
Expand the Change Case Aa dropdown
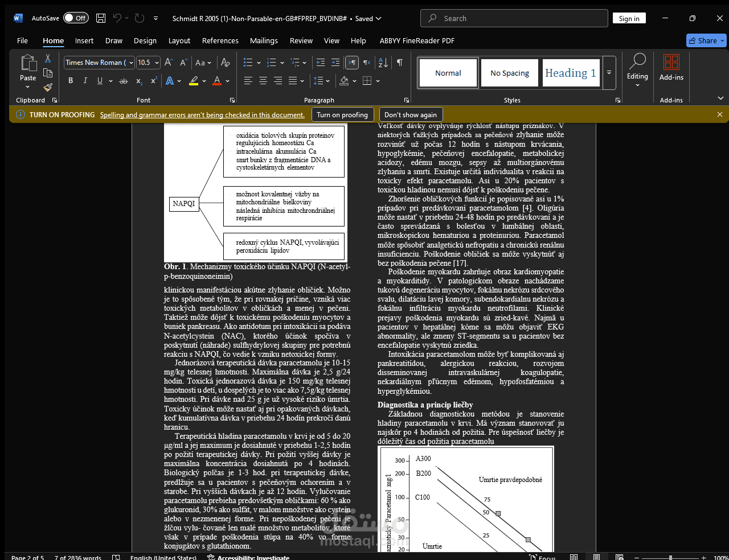tap(209, 63)
